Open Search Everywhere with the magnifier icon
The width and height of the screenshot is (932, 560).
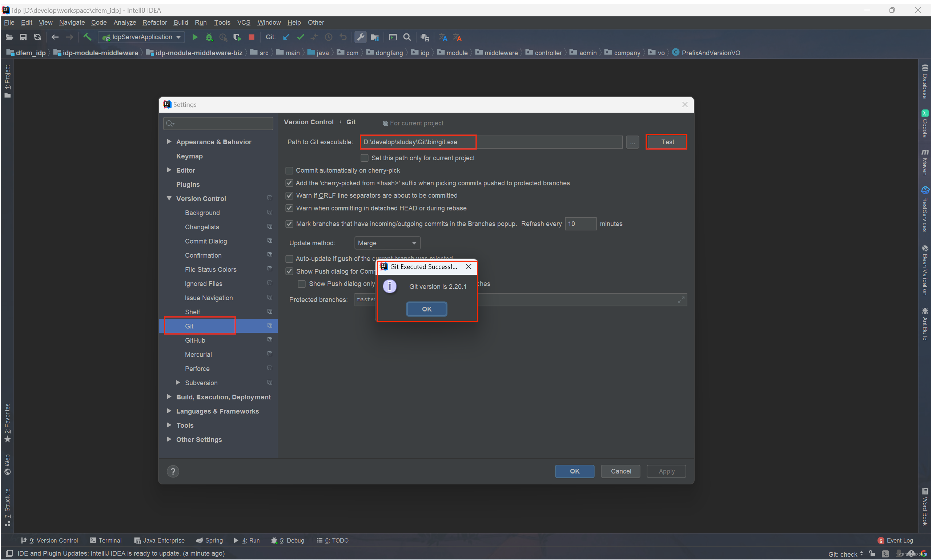coord(407,37)
